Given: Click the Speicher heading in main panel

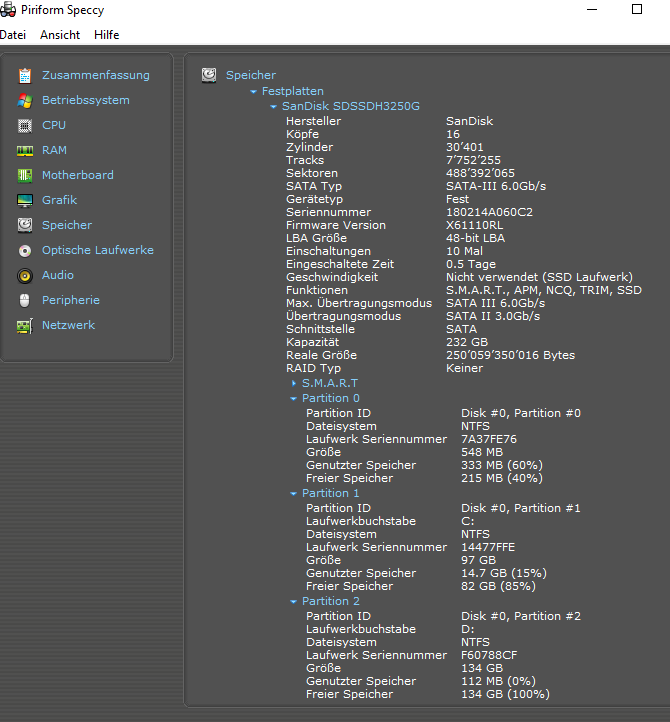Looking at the screenshot, I should 251,75.
